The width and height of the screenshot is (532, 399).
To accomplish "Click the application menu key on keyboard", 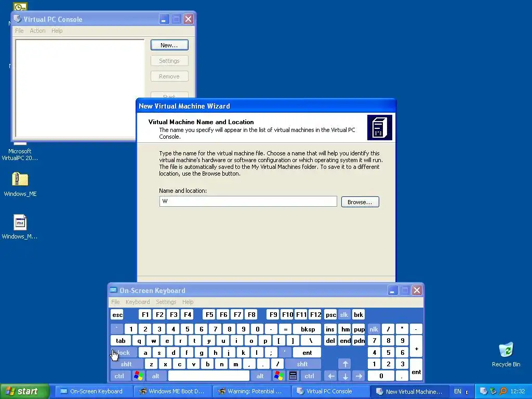I will [x=293, y=376].
